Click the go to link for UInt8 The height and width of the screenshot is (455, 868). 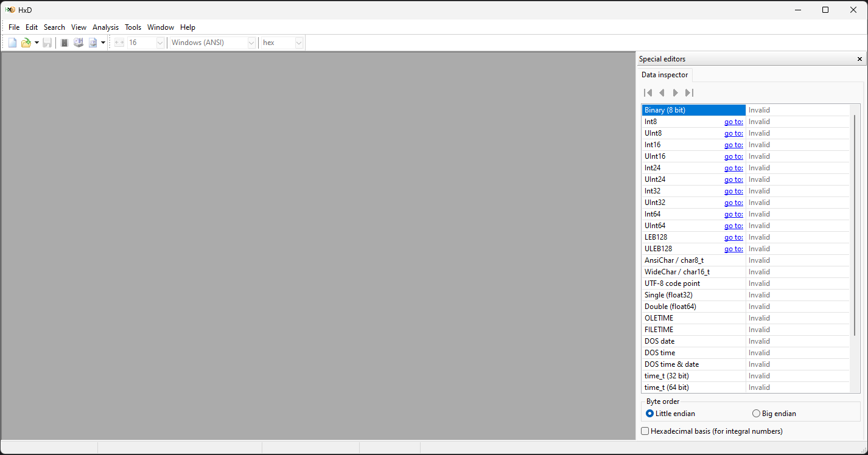(x=733, y=133)
